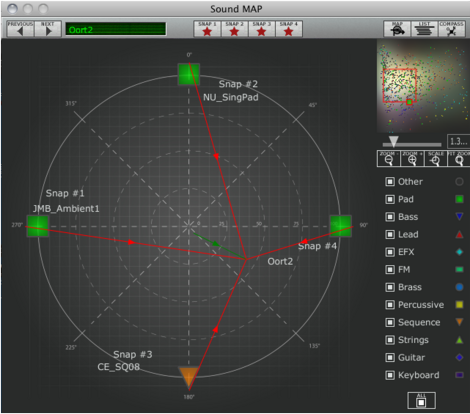The width and height of the screenshot is (470, 414).
Task: Toggle the FM category checkbox
Action: click(390, 270)
